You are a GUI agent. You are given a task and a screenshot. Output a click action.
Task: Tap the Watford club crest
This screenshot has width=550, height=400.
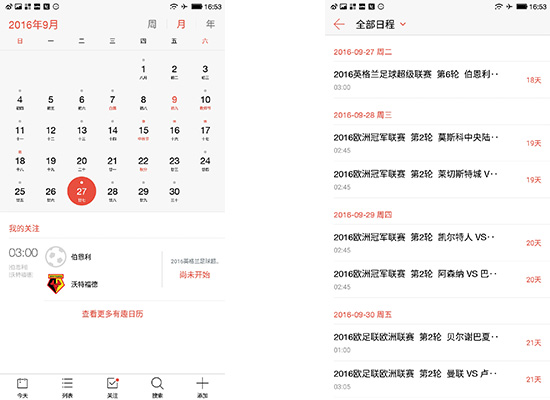point(56,284)
